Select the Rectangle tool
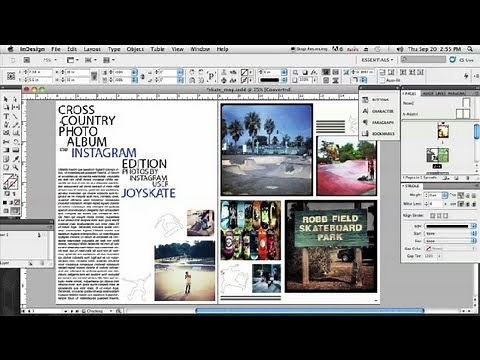This screenshot has height=360, width=480. [x=15, y=133]
